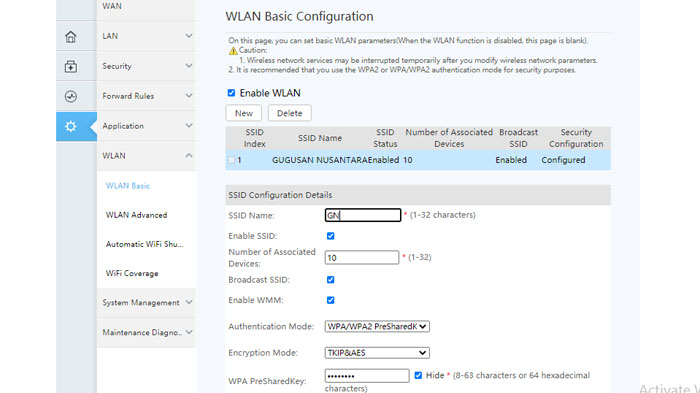The image size is (700, 393).
Task: Expand the Application menu chevron
Action: 189,125
